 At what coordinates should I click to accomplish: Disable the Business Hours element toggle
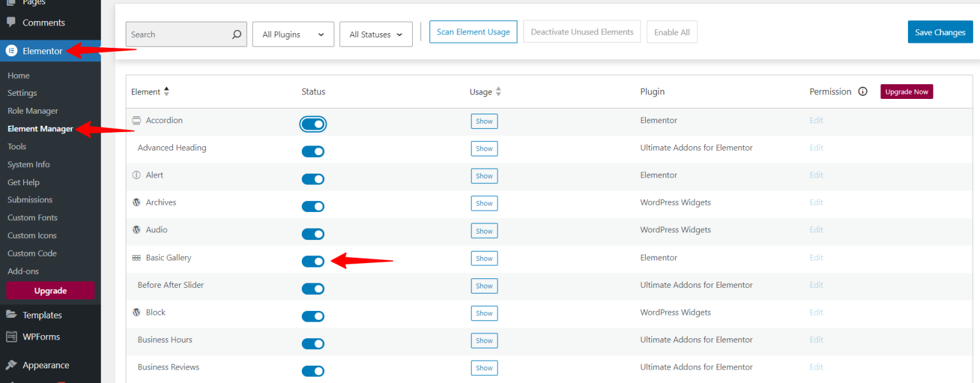pos(313,343)
